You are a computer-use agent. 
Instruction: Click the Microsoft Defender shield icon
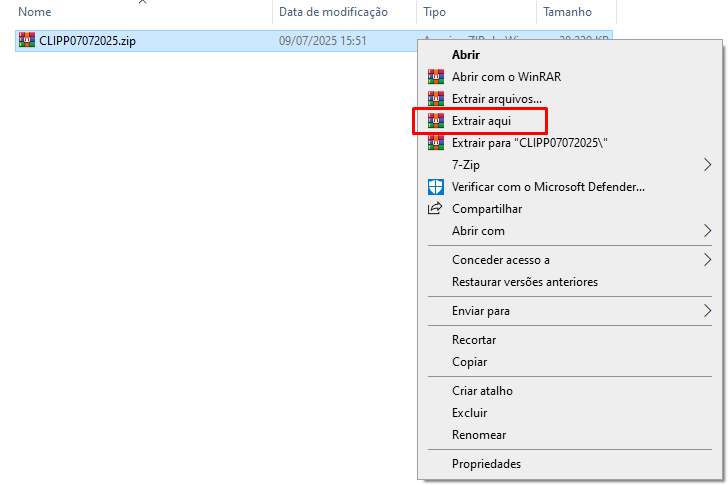click(x=435, y=187)
